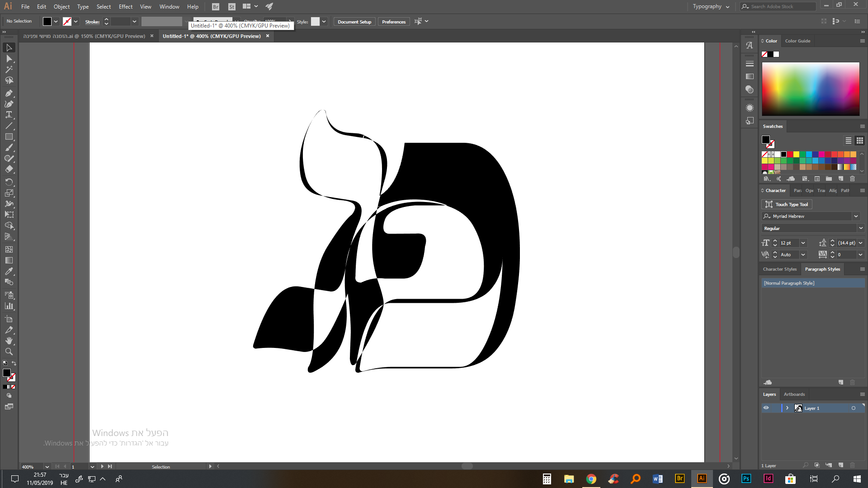Pick a color from the color spectrum

tap(809, 88)
